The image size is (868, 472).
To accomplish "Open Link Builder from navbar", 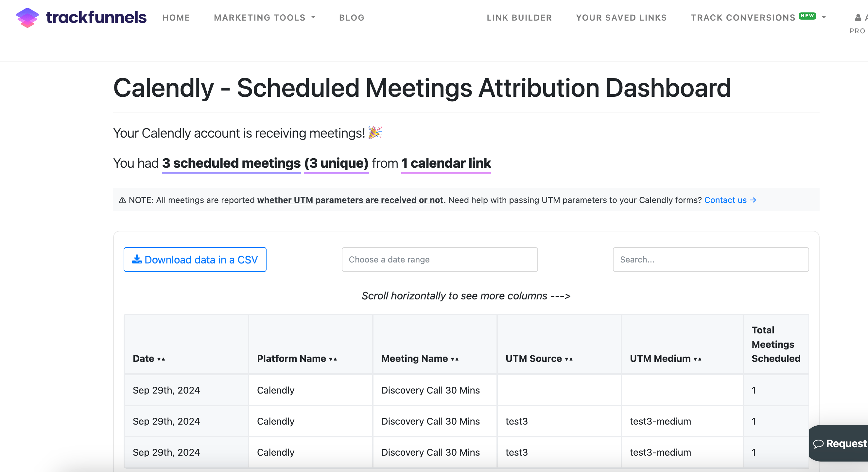I will click(519, 18).
